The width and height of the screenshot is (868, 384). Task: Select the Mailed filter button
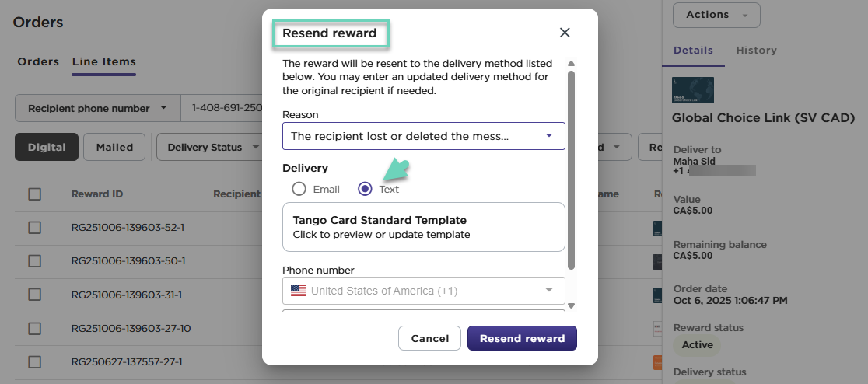114,147
